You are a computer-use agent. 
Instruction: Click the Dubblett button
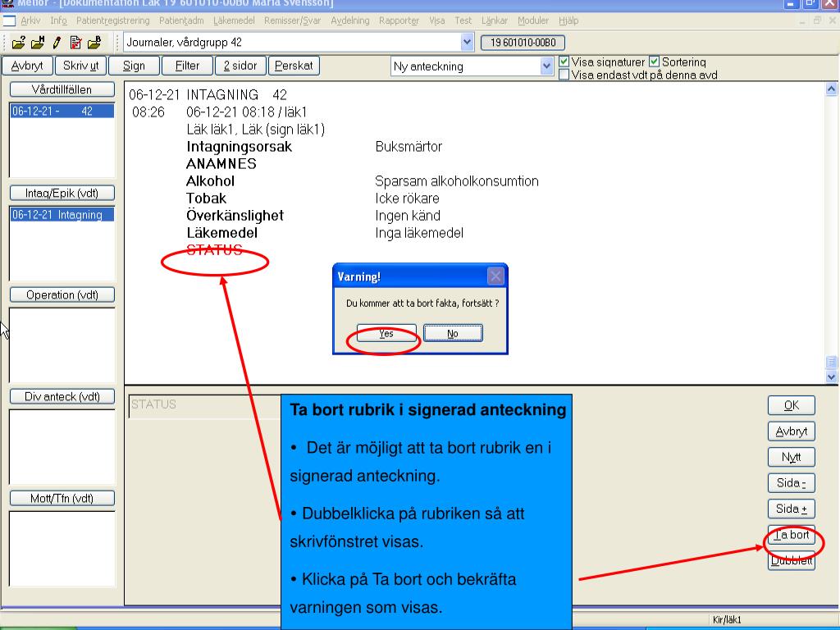[792, 561]
